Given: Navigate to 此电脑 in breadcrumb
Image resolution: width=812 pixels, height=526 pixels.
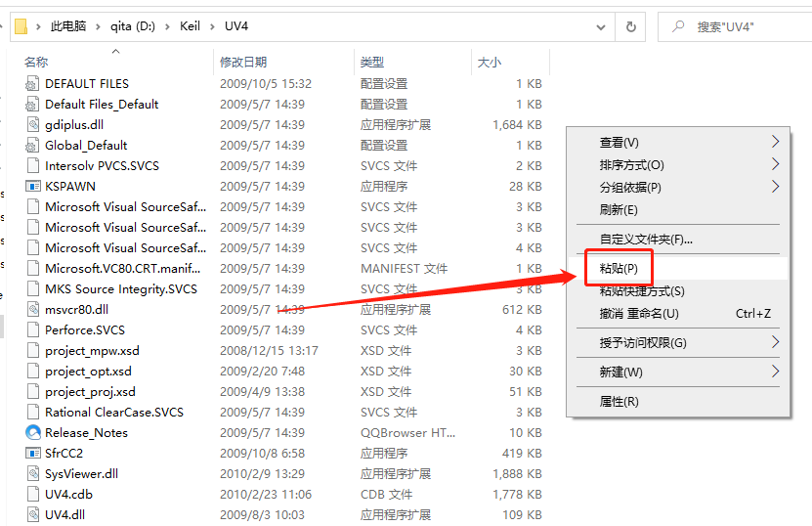Looking at the screenshot, I should (x=68, y=26).
